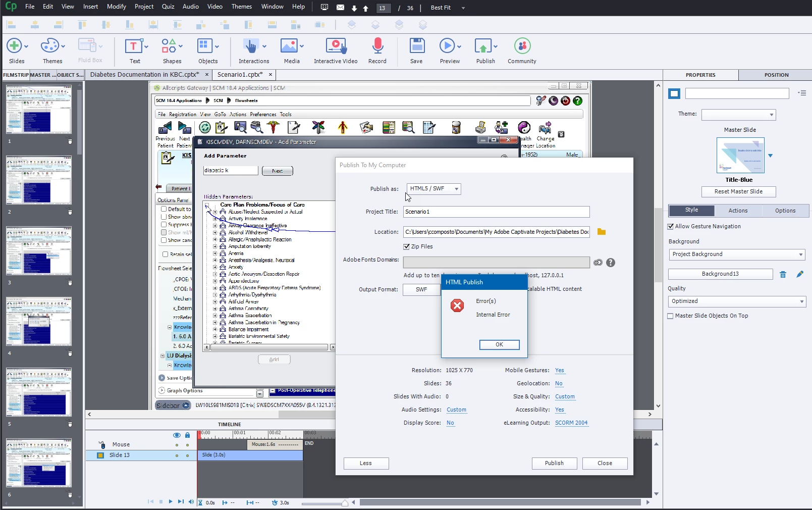Open the Slides tool icon
812x510 pixels.
coord(14,46)
